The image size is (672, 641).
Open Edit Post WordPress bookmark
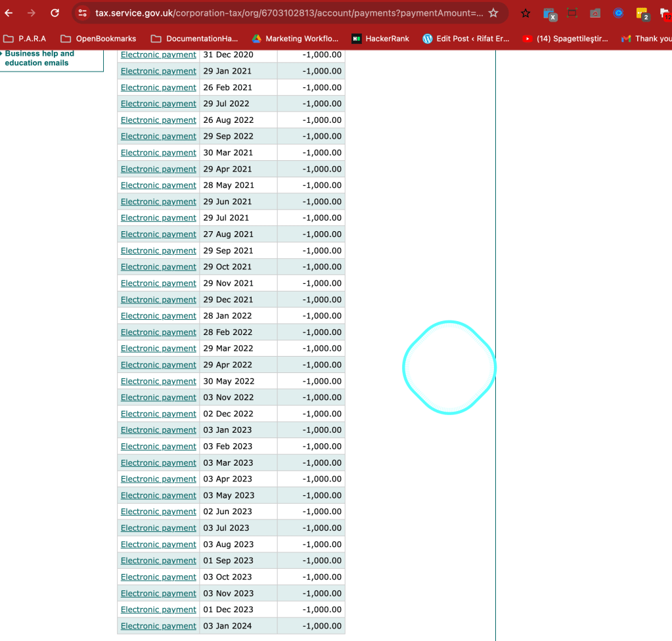coord(466,39)
